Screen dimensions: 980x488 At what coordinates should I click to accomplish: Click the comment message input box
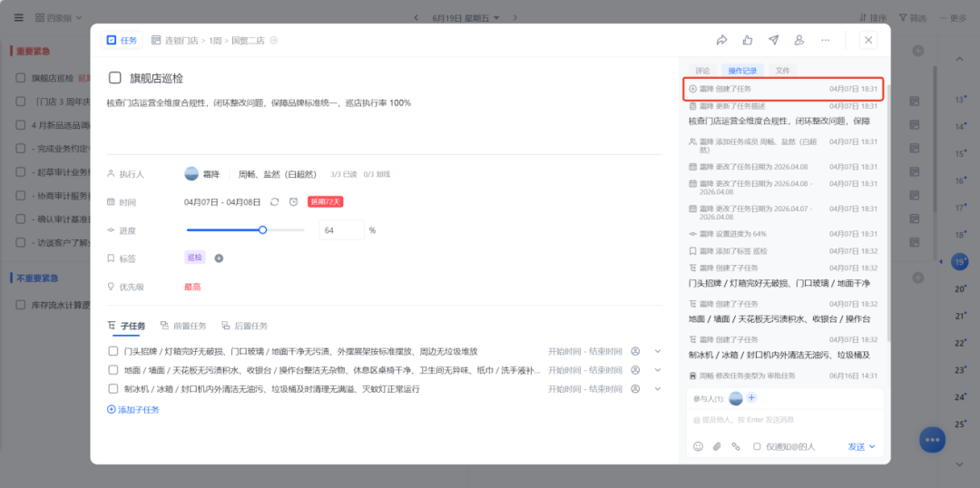pyautogui.click(x=785, y=420)
